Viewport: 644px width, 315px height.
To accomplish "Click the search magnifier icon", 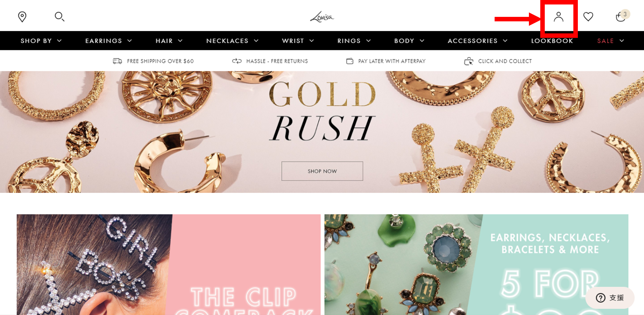I will [60, 17].
